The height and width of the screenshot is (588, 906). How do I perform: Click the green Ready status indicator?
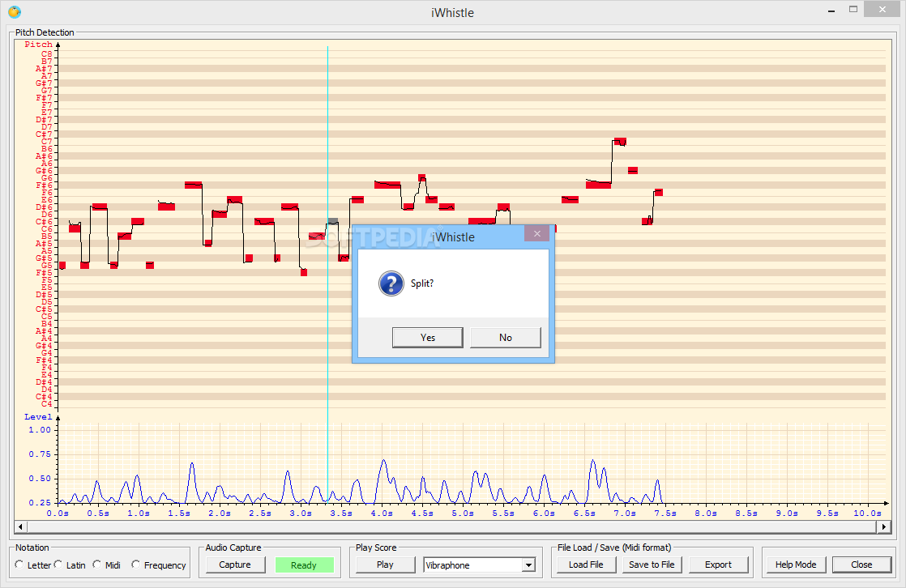[x=304, y=565]
